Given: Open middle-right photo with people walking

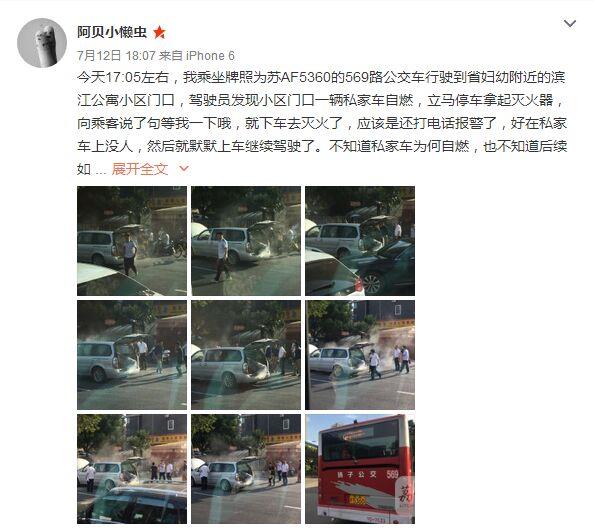Looking at the screenshot, I should [360, 355].
